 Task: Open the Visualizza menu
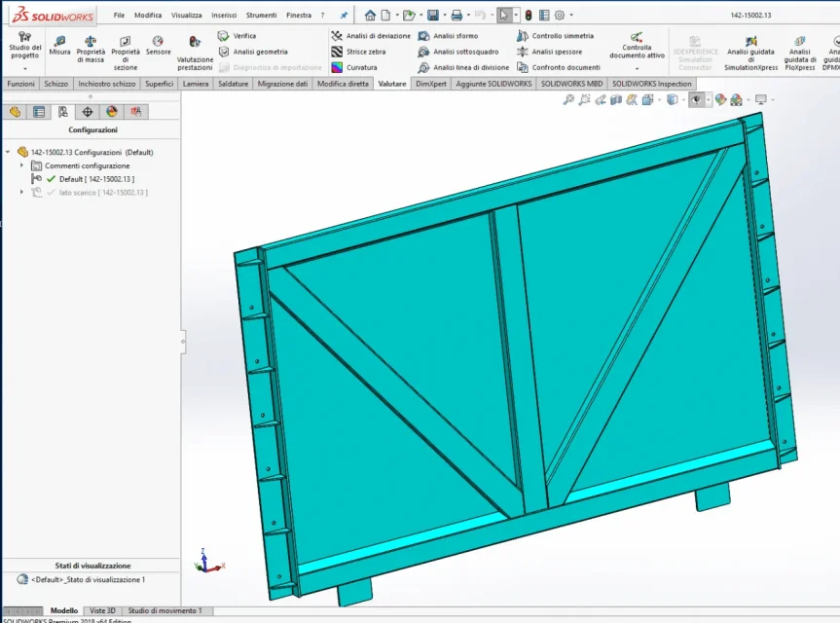(x=187, y=15)
